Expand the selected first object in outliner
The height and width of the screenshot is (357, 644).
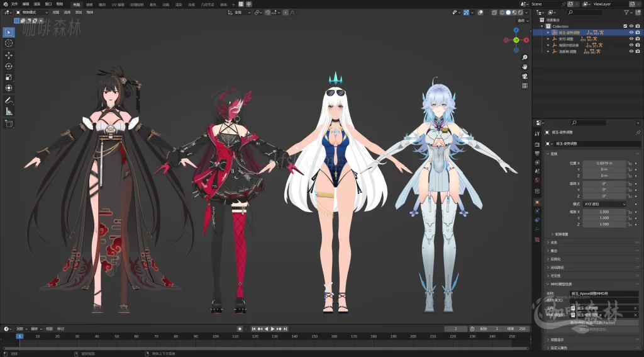pyautogui.click(x=548, y=33)
